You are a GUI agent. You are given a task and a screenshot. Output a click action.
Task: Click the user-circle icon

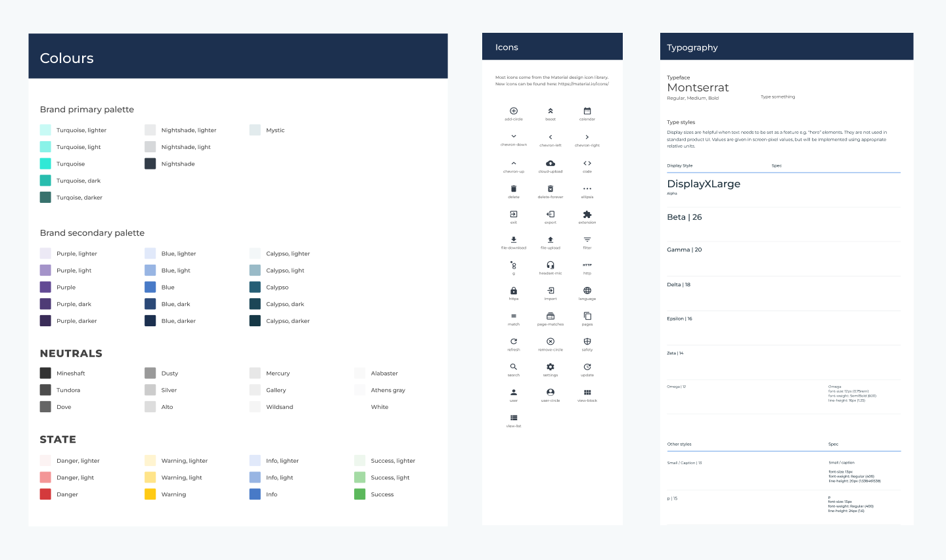point(551,392)
